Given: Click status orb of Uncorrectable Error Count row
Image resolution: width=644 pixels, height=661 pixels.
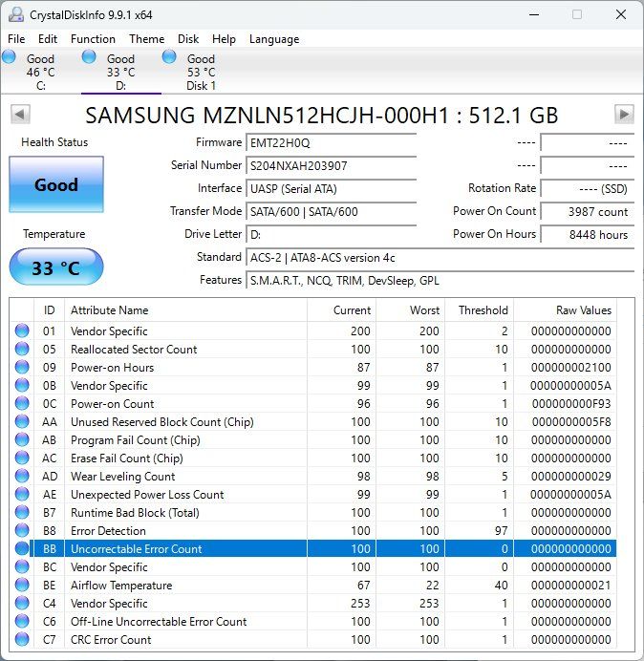Looking at the screenshot, I should click(22, 548).
